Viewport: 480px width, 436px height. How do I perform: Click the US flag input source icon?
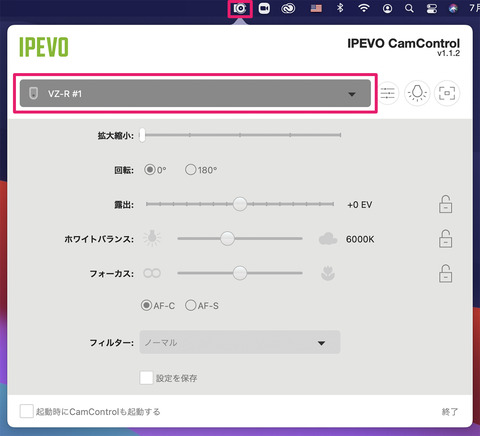point(316,8)
